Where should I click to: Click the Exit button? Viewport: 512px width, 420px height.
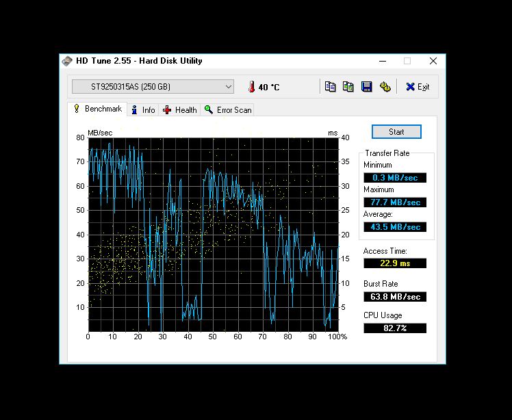click(418, 87)
